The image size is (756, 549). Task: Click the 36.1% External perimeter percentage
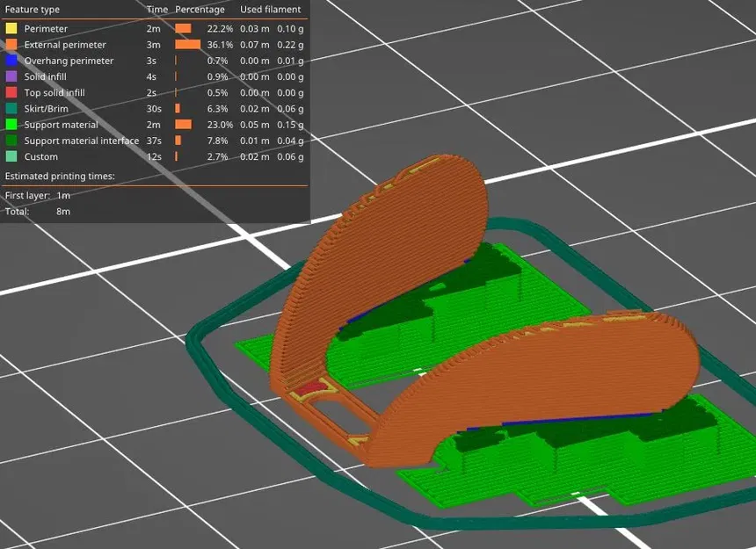[220, 45]
